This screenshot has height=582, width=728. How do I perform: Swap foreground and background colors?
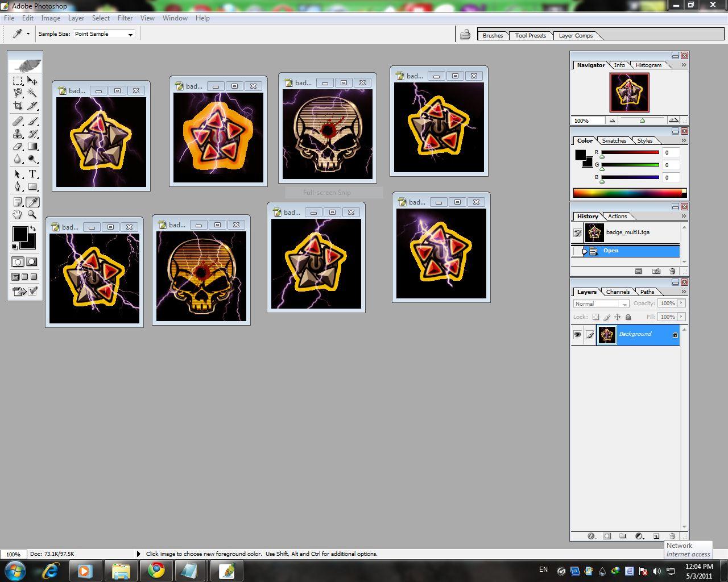click(x=33, y=228)
